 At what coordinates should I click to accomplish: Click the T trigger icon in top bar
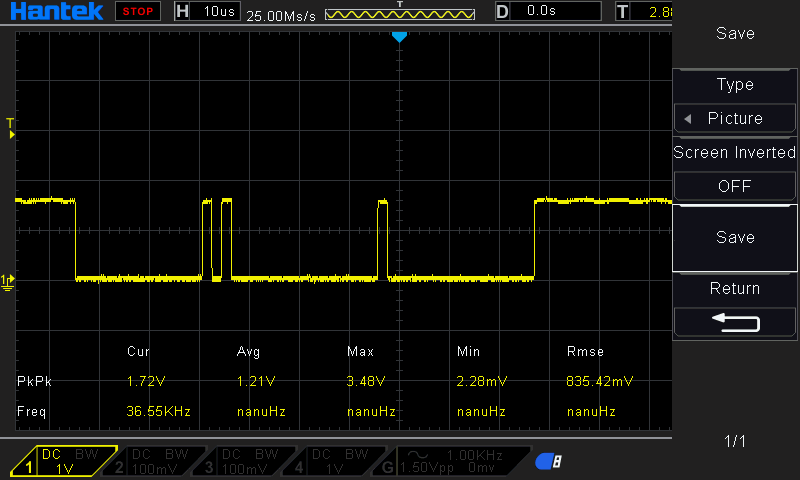click(622, 11)
